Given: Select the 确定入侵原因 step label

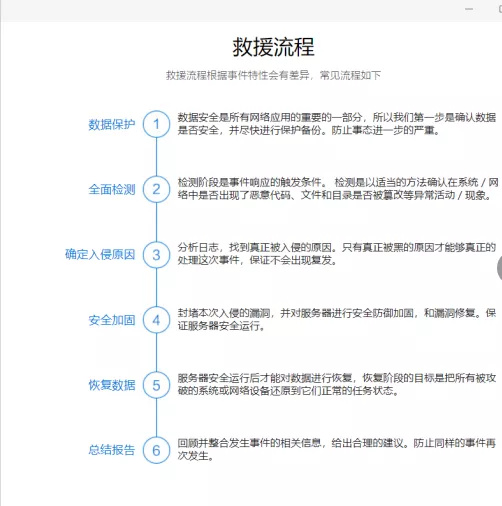Looking at the screenshot, I should pos(100,255).
